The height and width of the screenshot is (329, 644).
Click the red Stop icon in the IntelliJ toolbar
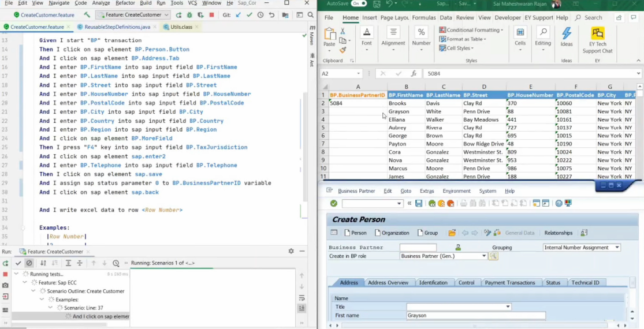(x=211, y=15)
